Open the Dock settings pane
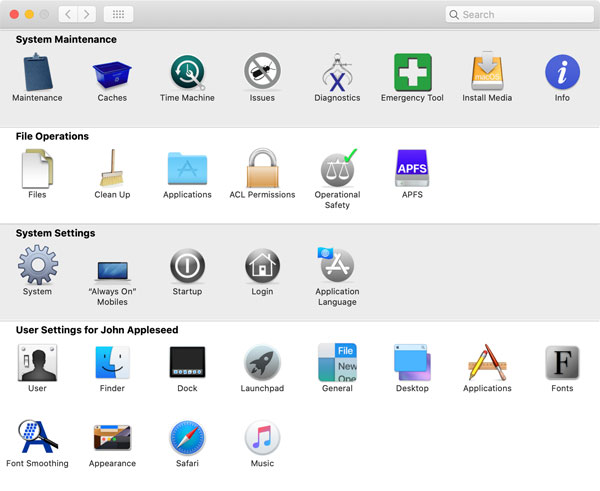Viewport: 600px width, 491px height. [x=188, y=362]
